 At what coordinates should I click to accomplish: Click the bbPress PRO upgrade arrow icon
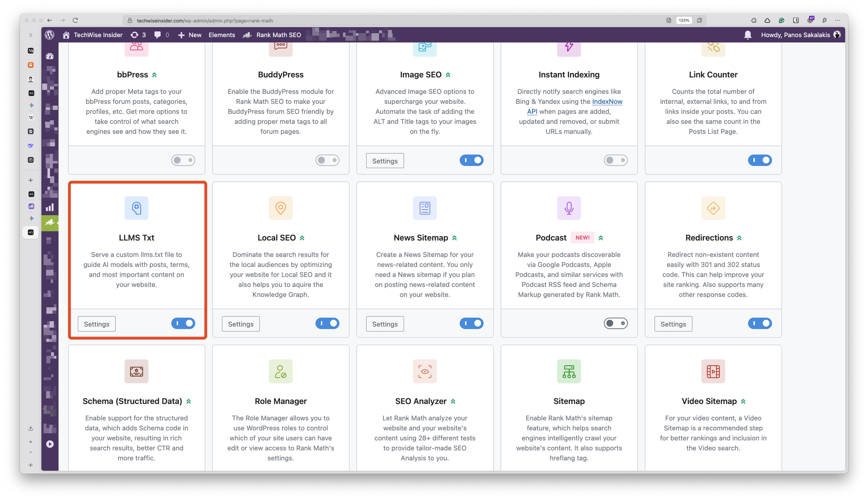coord(154,75)
